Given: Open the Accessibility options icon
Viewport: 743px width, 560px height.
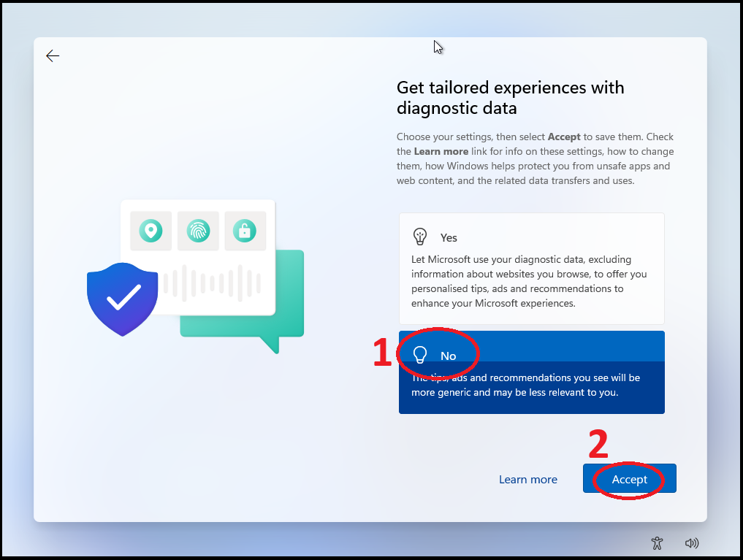Looking at the screenshot, I should [657, 542].
